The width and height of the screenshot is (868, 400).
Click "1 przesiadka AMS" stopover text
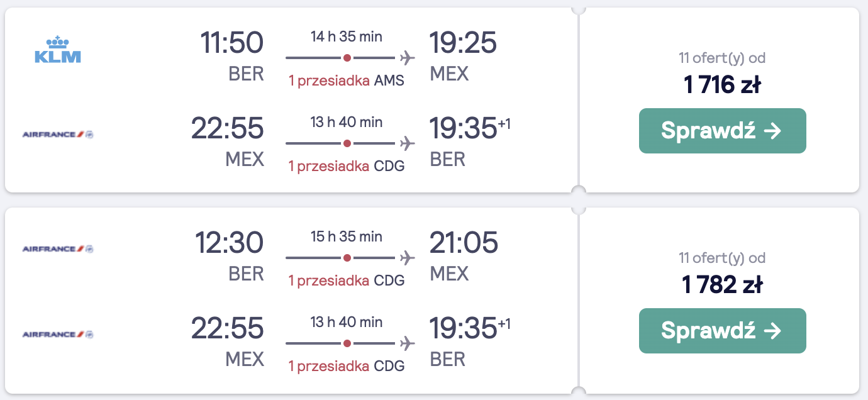(x=346, y=81)
